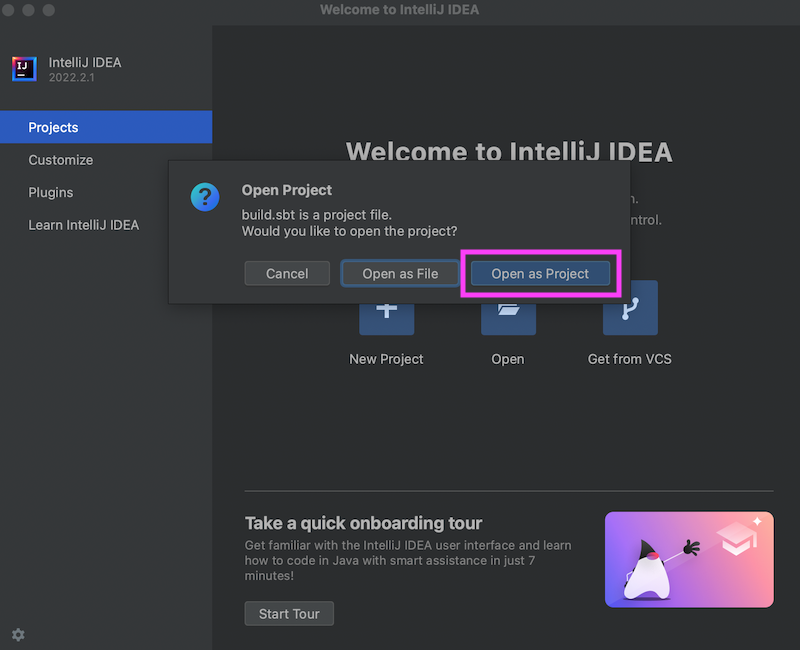Click the Open label under folder icon
800x650 pixels.
508,359
